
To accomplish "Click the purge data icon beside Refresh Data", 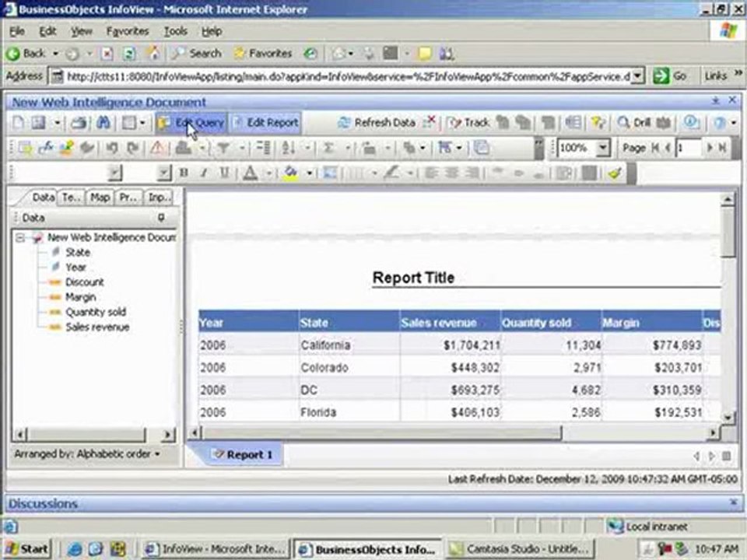I will [x=430, y=122].
